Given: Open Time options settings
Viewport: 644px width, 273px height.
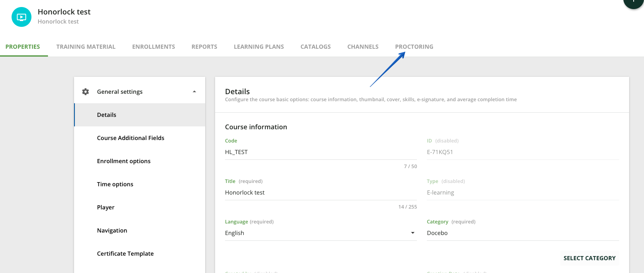Looking at the screenshot, I should 140,184.
